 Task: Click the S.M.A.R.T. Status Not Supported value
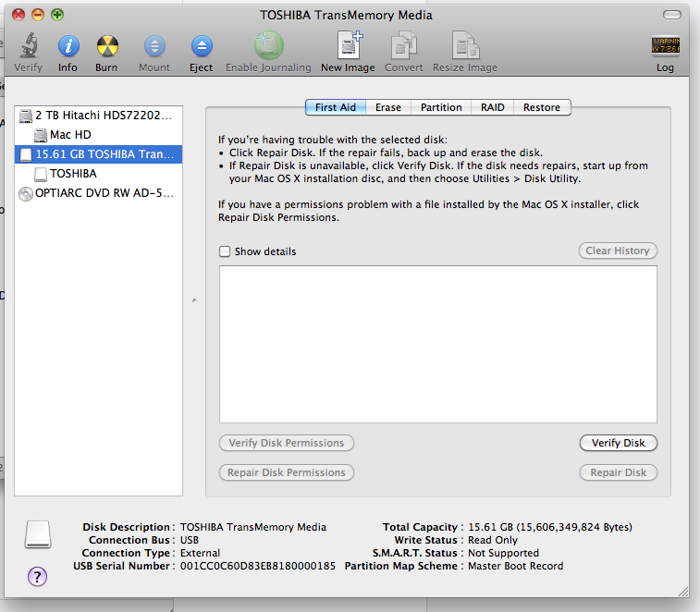tap(503, 553)
